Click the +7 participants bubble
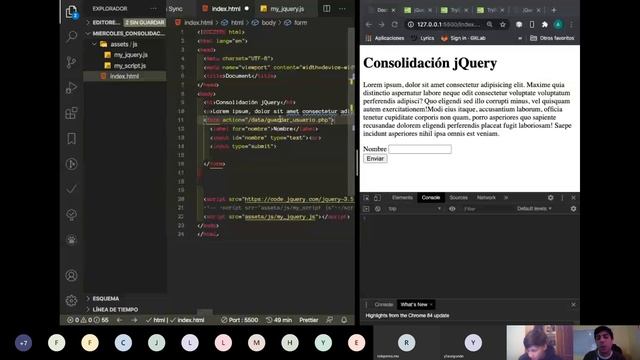Viewport: 640px width, 360px height. 23,343
